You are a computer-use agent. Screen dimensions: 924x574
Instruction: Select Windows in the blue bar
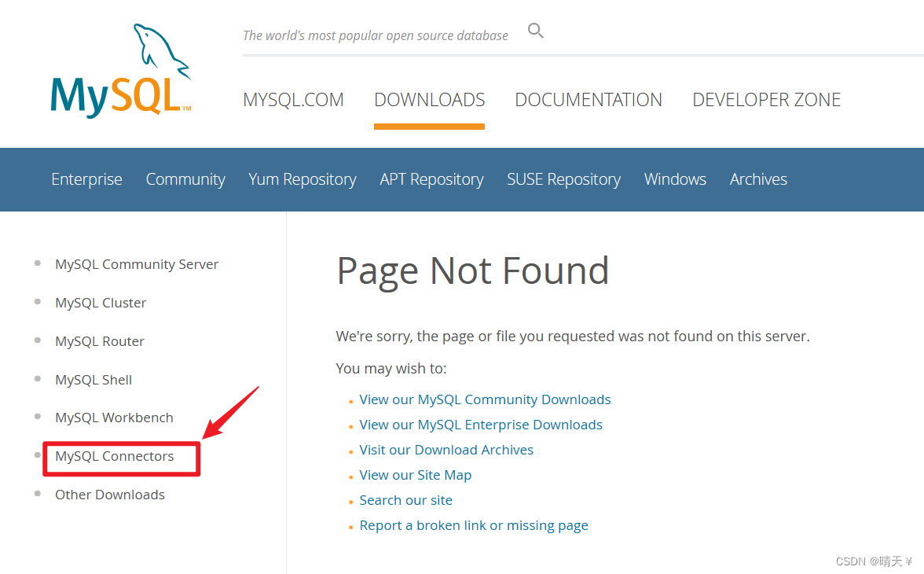pyautogui.click(x=676, y=179)
